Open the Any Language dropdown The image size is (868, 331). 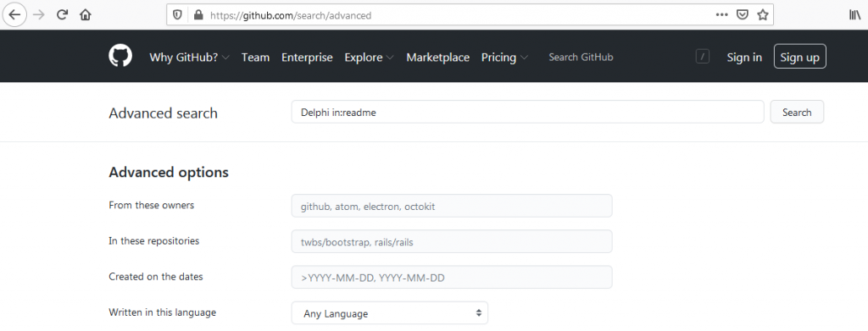[x=390, y=312]
